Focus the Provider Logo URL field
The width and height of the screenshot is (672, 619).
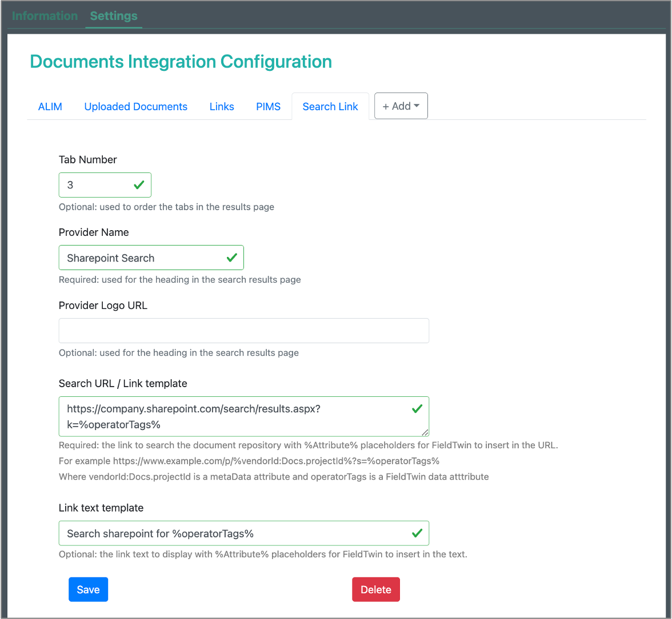244,331
